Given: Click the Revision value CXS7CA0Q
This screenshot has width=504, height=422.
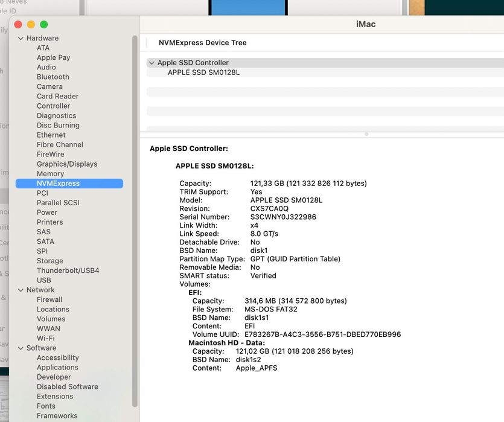Looking at the screenshot, I should (x=269, y=209).
